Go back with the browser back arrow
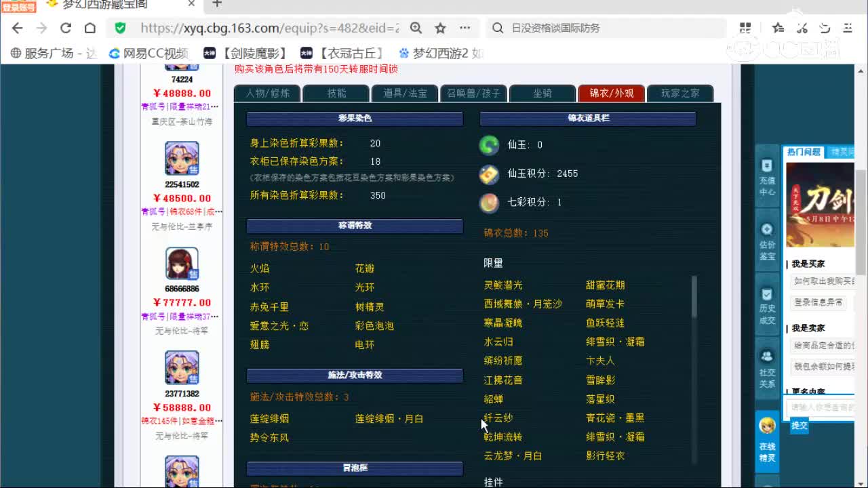This screenshot has width=868, height=488. pyautogui.click(x=18, y=28)
